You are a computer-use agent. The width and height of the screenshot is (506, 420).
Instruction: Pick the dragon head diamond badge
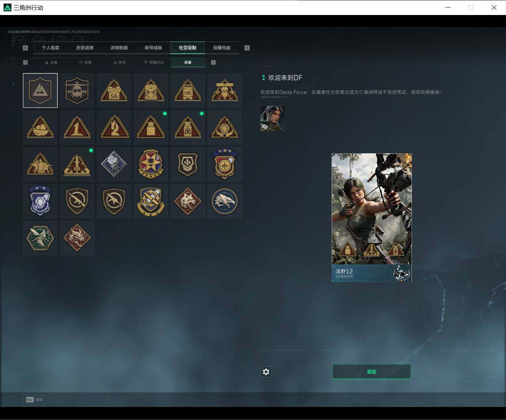click(77, 238)
